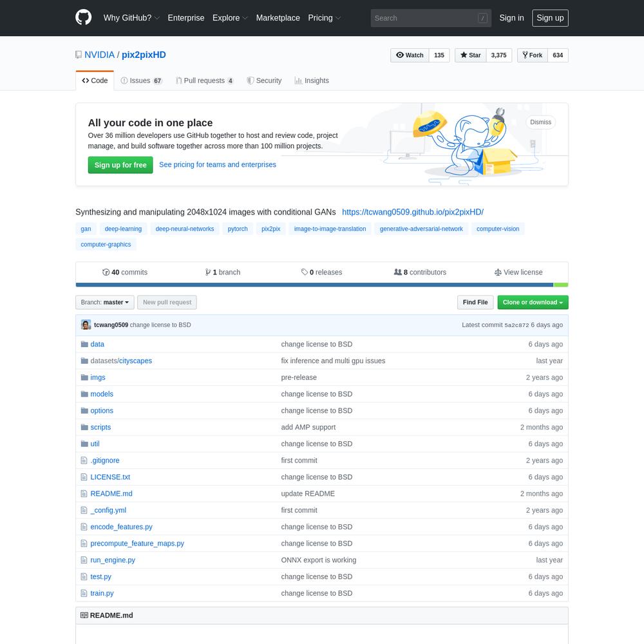The image size is (644, 644).
Task: Open the cityscapes folder link
Action: (x=135, y=361)
